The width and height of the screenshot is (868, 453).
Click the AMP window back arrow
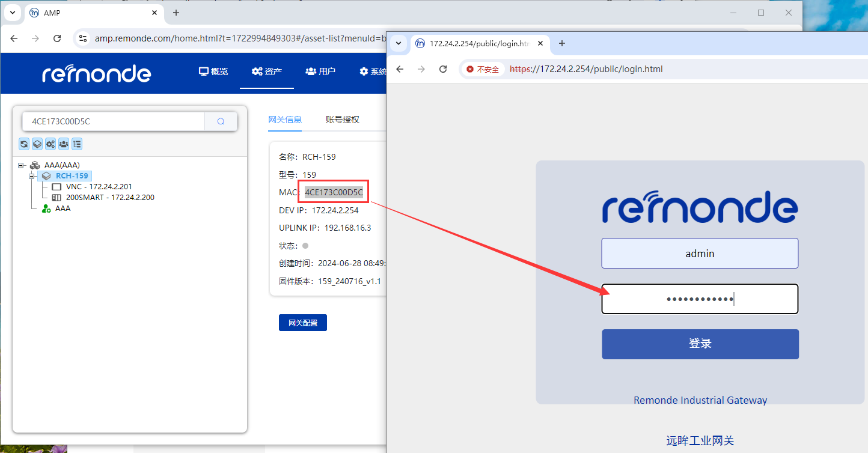(x=14, y=38)
